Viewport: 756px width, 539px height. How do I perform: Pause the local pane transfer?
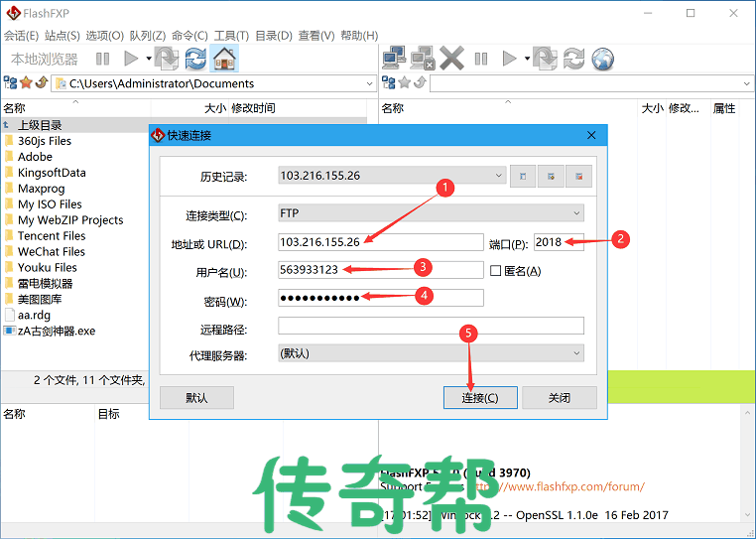click(x=103, y=59)
